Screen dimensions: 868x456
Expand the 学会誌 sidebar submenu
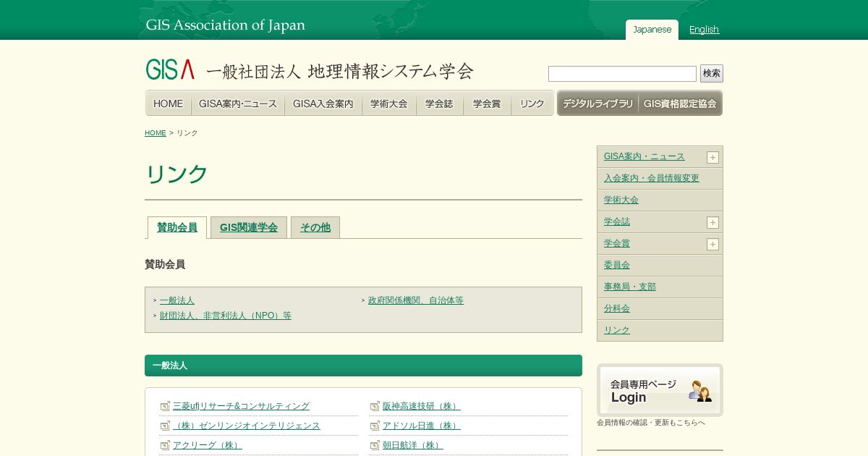click(x=712, y=222)
